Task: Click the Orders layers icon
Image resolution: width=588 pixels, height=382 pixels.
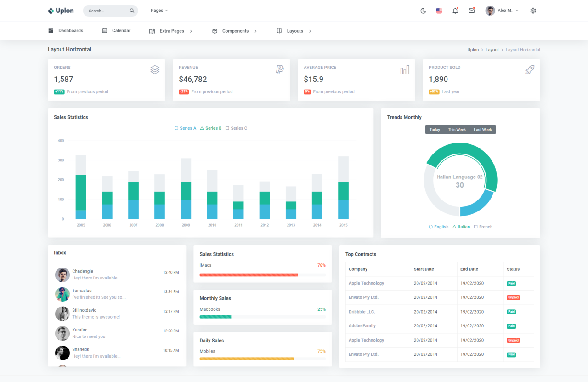Action: click(x=155, y=69)
